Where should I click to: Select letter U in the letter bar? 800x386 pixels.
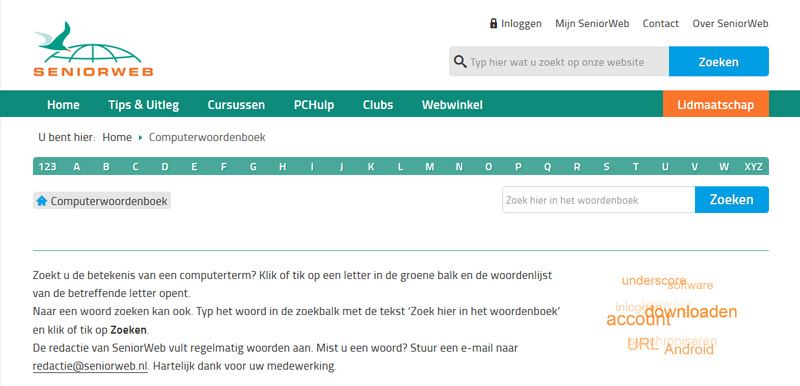(665, 167)
